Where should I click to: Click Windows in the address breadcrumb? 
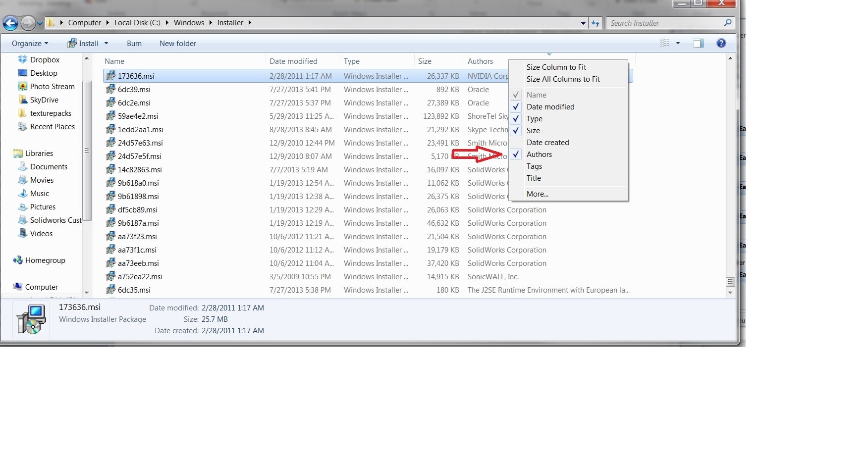[189, 23]
